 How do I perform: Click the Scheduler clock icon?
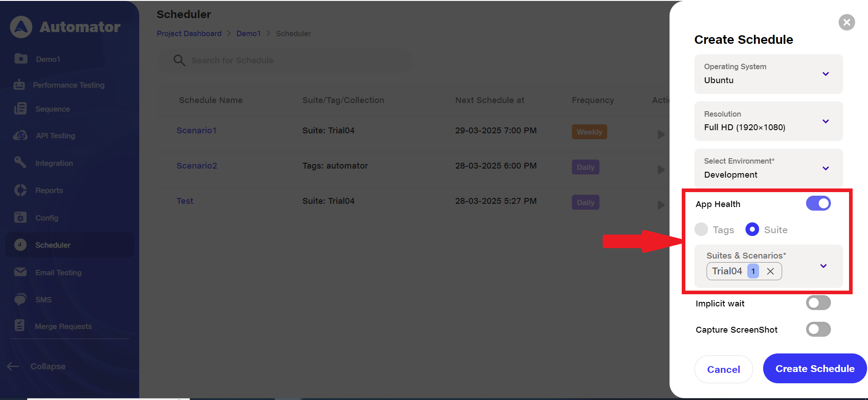click(20, 245)
